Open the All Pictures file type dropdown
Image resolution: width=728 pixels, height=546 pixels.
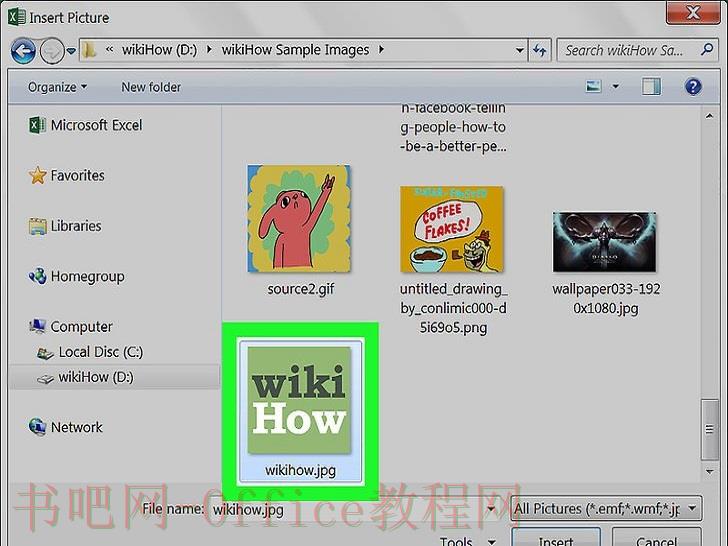tap(605, 509)
